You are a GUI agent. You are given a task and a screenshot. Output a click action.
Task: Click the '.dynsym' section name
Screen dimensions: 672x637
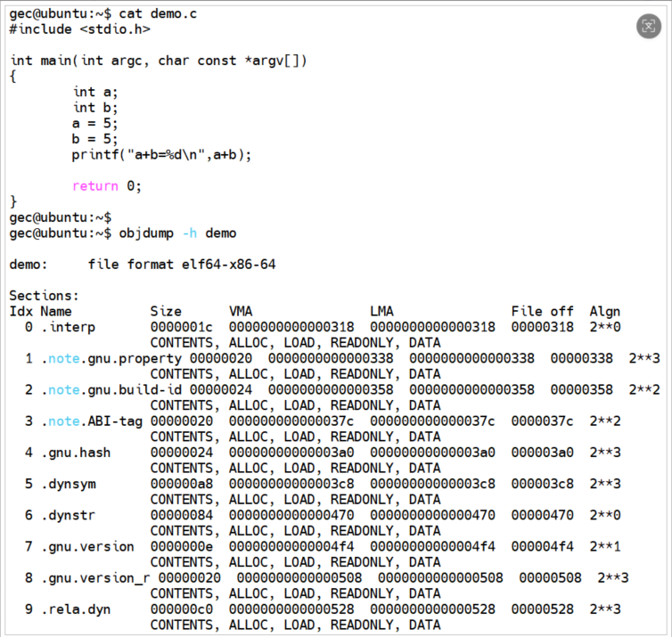pyautogui.click(x=69, y=484)
